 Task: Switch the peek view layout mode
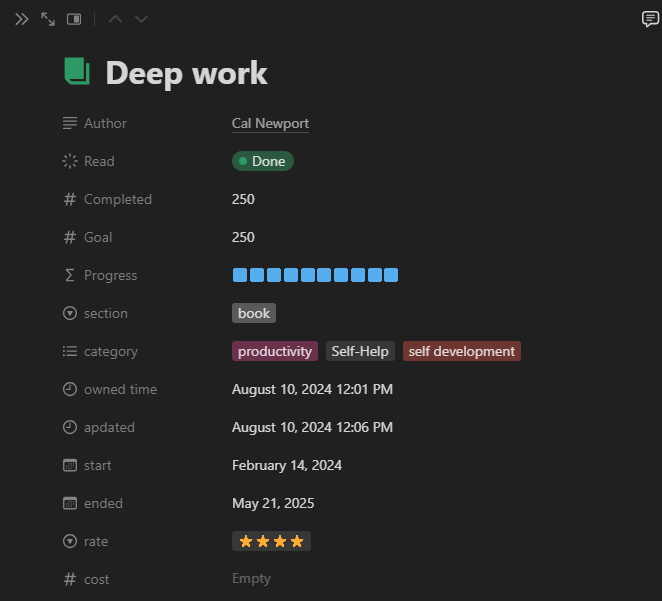pyautogui.click(x=74, y=19)
